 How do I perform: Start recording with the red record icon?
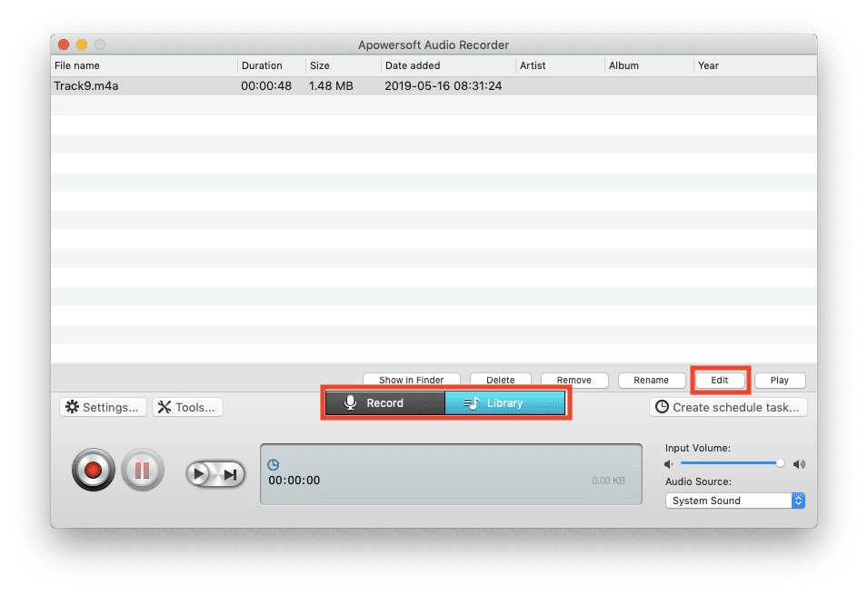coord(93,470)
